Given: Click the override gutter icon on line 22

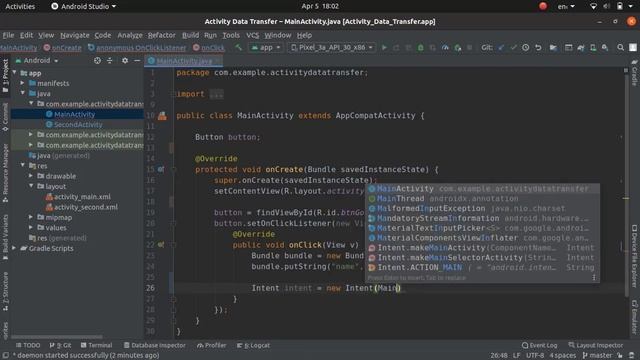Looking at the screenshot, I should click(161, 244).
